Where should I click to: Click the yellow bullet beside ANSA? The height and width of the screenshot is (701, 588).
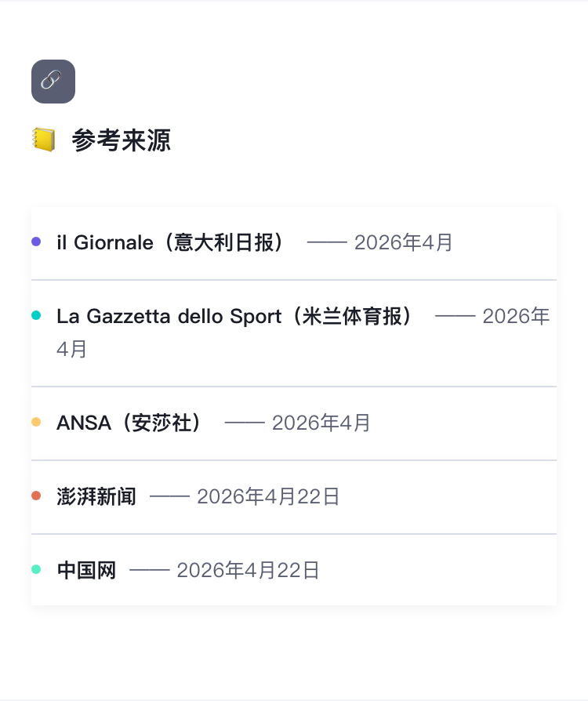click(x=36, y=423)
